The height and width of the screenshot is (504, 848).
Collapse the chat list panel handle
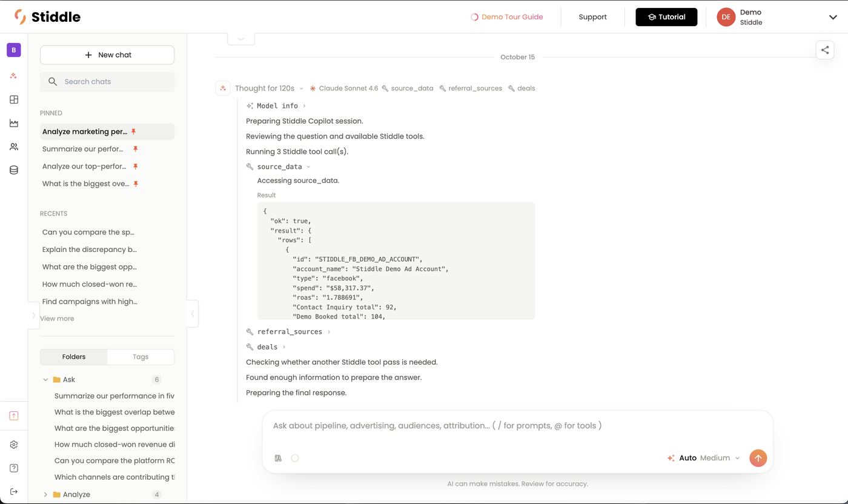coord(193,314)
